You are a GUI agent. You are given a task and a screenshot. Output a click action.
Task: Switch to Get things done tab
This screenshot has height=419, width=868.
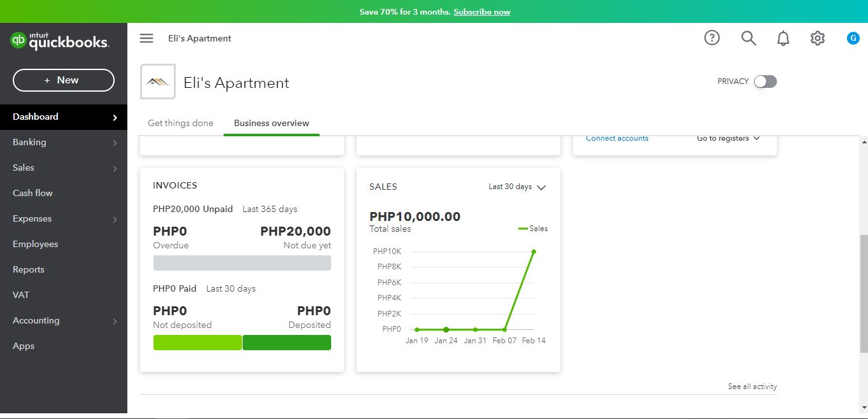tap(180, 123)
